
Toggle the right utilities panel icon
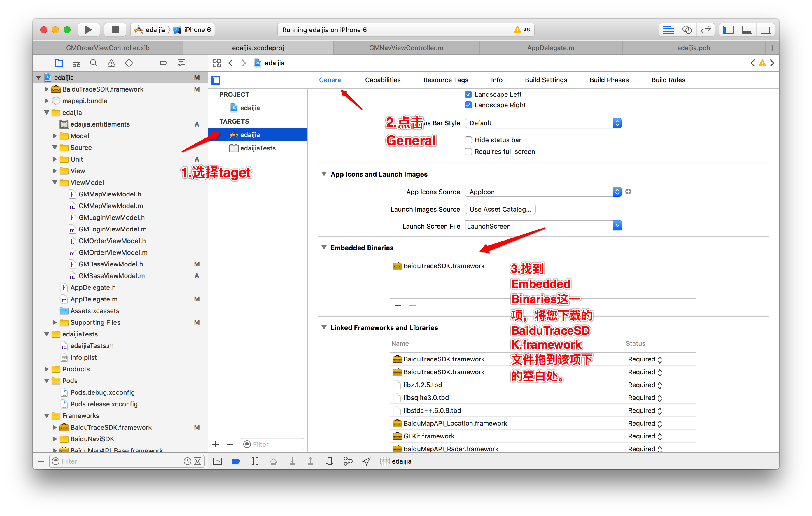[x=765, y=29]
